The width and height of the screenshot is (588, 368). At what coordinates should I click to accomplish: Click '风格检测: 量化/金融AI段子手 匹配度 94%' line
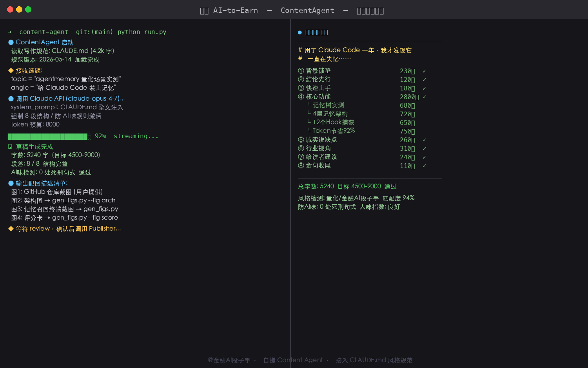356,198
